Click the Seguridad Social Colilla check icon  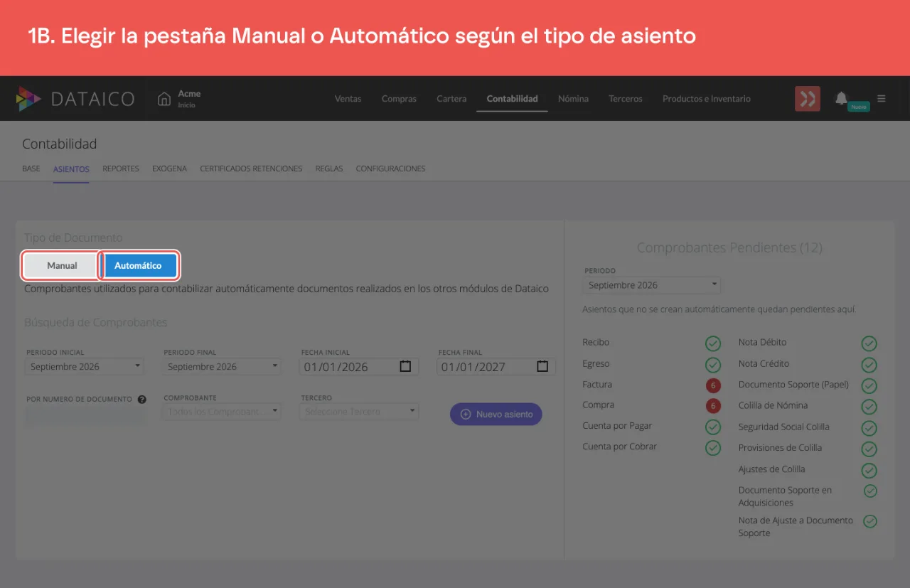869,428
